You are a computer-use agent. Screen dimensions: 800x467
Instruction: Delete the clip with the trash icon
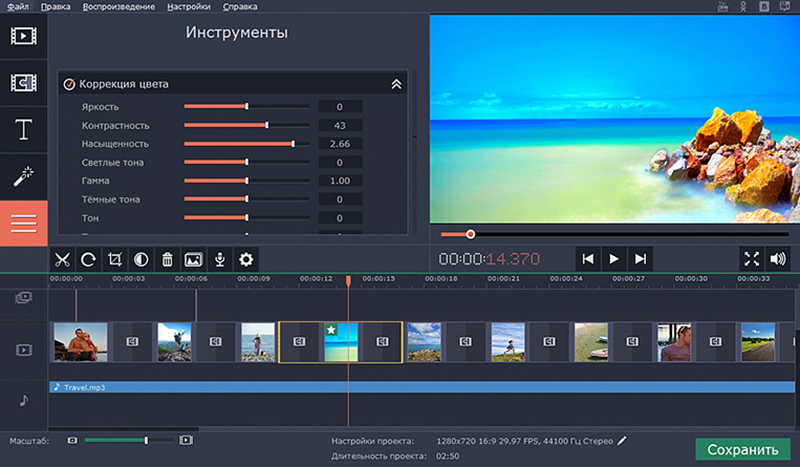(167, 259)
